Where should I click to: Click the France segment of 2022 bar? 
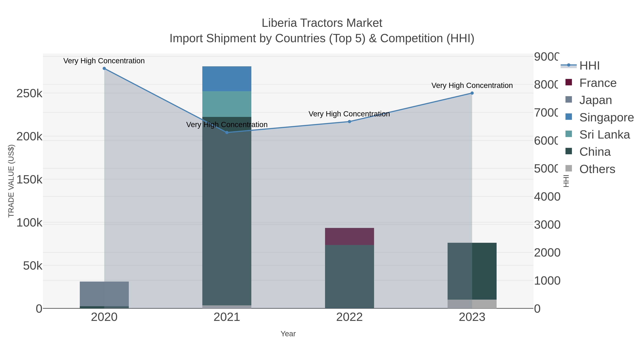[350, 236]
